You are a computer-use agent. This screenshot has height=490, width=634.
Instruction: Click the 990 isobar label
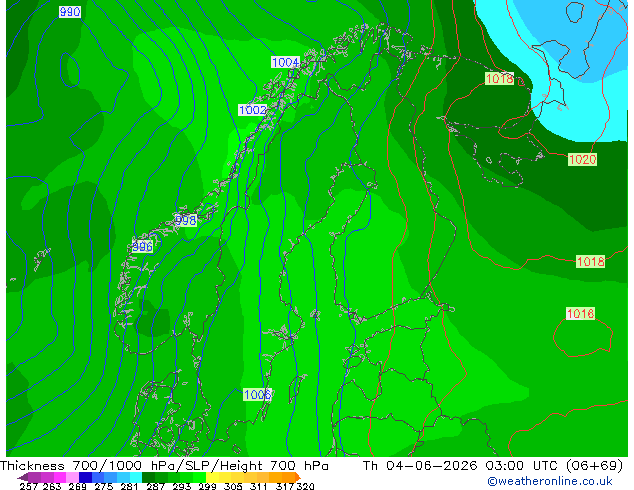pyautogui.click(x=70, y=12)
